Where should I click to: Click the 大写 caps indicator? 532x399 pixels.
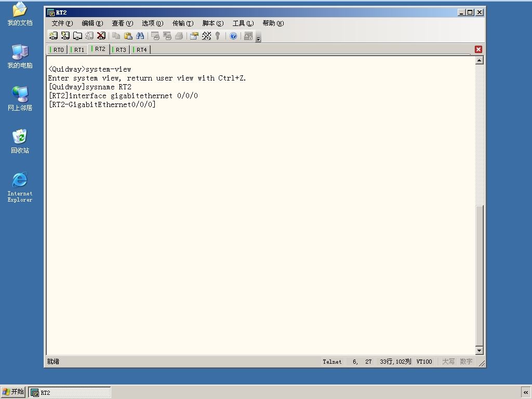[x=448, y=362]
